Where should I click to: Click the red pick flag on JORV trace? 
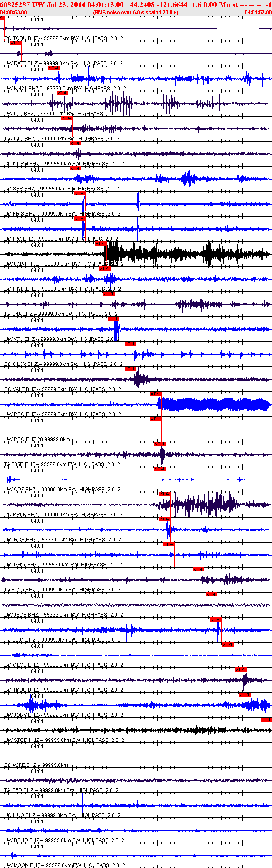point(245,695)
